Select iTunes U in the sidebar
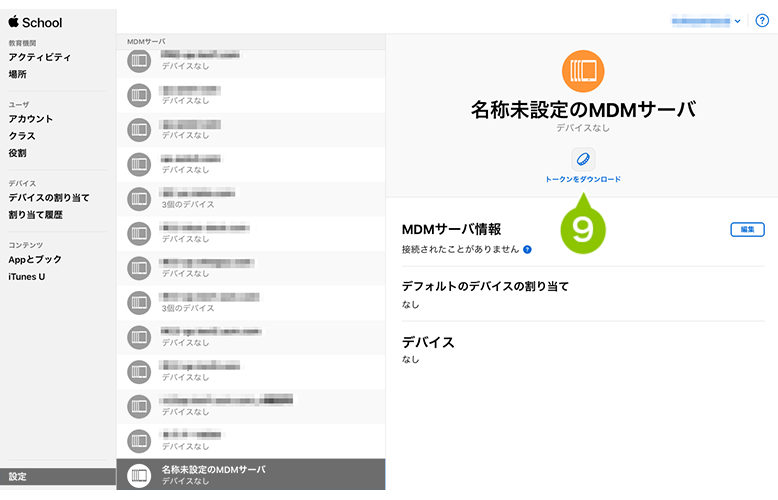 (27, 277)
